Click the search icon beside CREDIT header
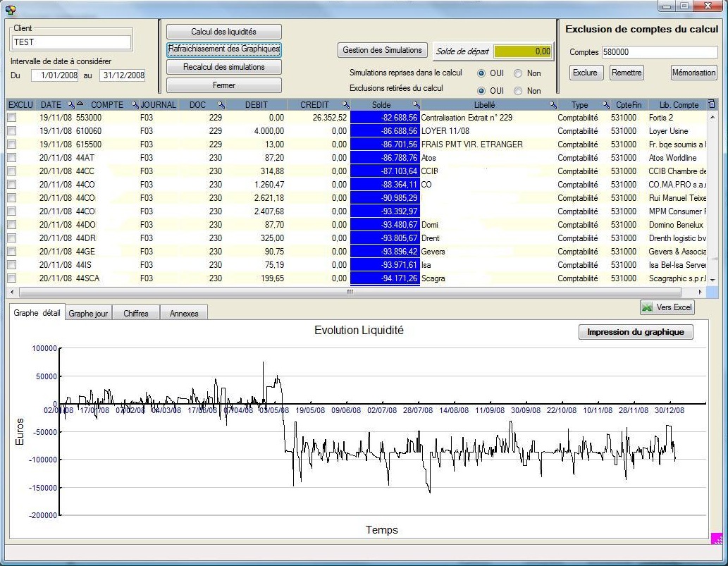The width and height of the screenshot is (728, 566). (x=345, y=104)
